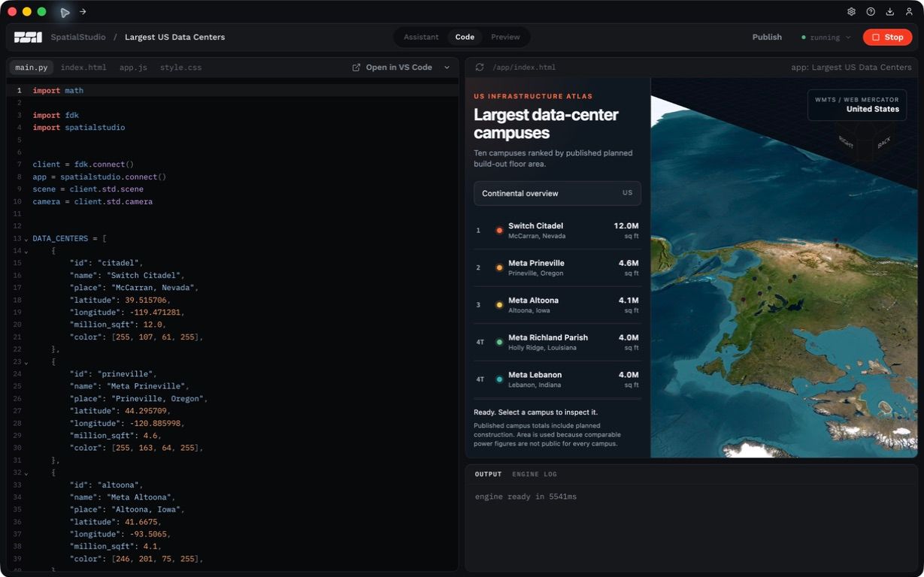Click the Largest US Data Centers project title
924x577 pixels.
pos(174,37)
